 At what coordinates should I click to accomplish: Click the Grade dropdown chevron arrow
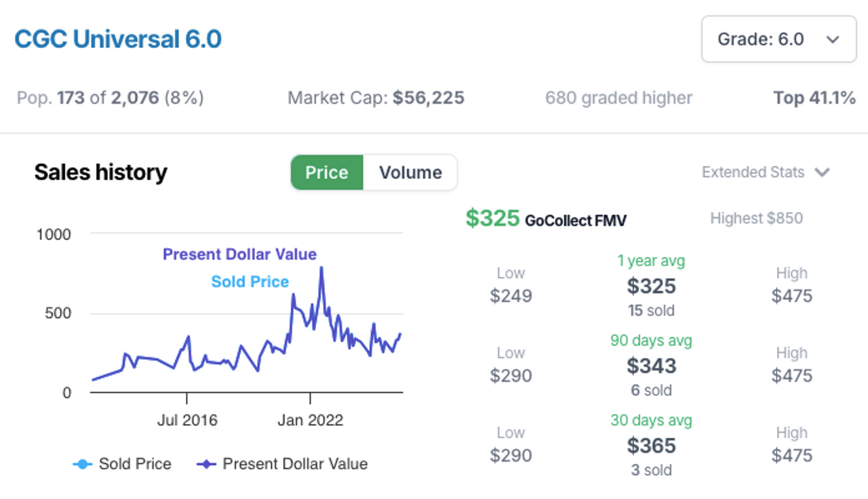833,40
